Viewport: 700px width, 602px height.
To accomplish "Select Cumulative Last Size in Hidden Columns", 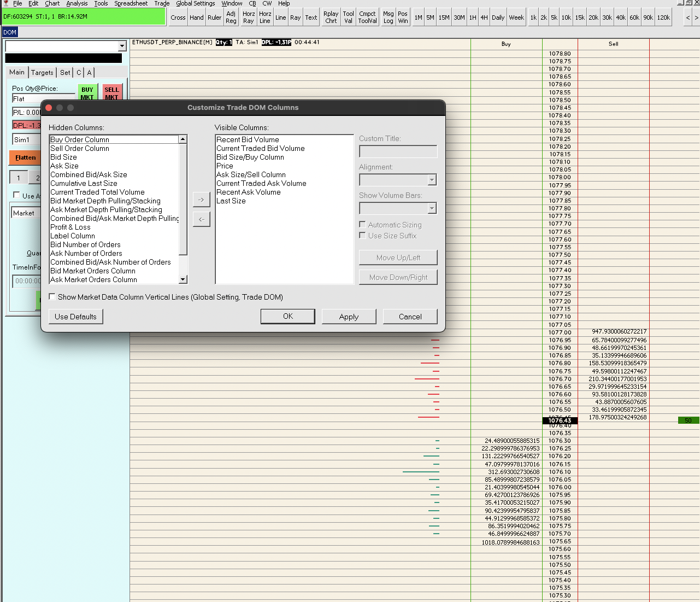I will [x=84, y=183].
